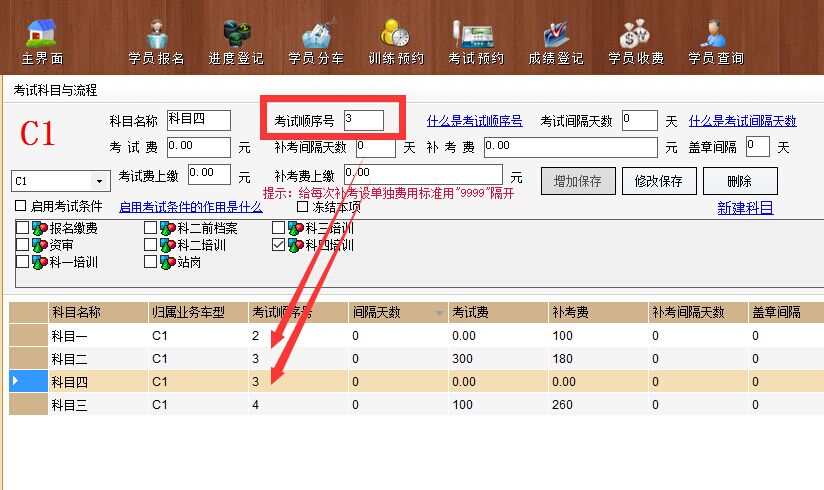Focus the 考试费 input field

coord(199,147)
